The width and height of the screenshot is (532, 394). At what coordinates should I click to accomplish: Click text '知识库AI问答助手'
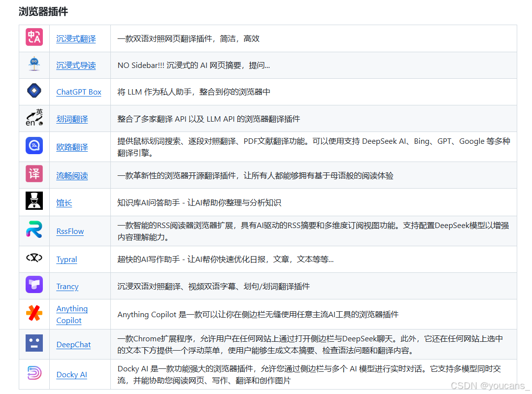click(149, 203)
